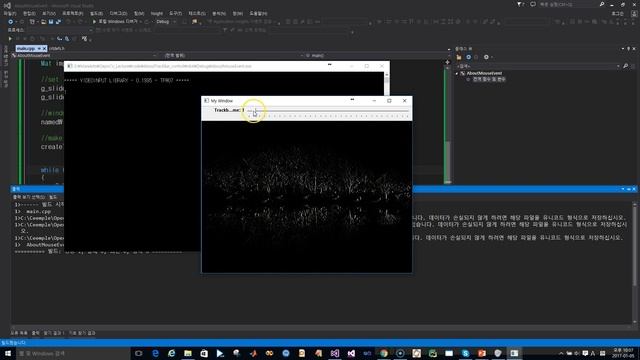This screenshot has width=640, height=360.
Task: Pin the Class View panel with pushpin icon
Action: click(x=629, y=49)
